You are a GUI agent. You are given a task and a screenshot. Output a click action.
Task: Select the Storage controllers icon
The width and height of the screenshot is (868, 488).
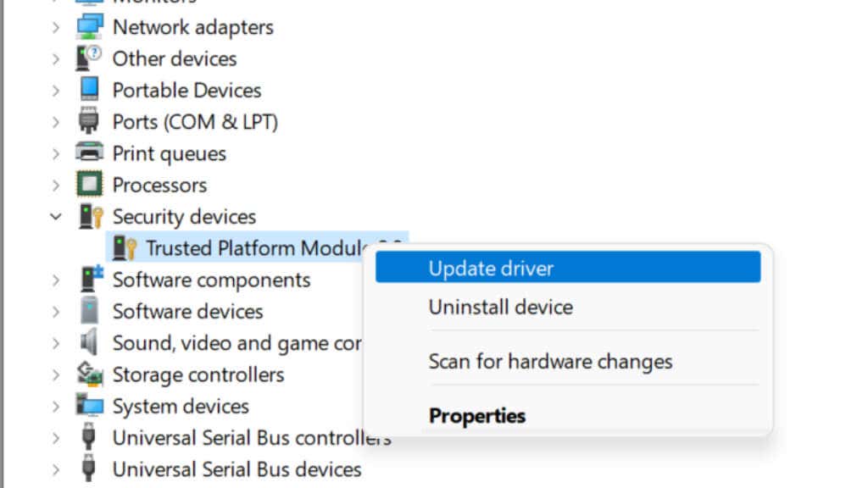click(x=90, y=374)
